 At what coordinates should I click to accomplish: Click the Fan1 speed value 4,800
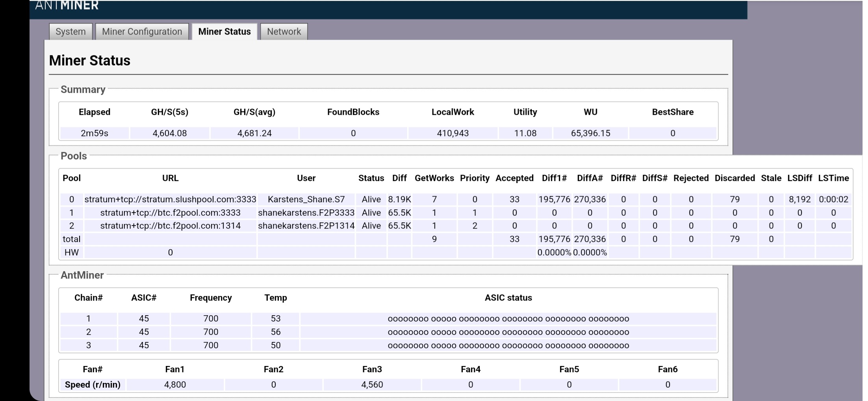(x=175, y=385)
